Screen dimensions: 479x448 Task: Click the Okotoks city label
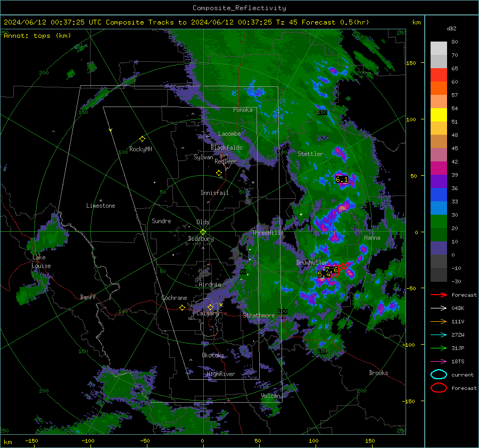(213, 355)
